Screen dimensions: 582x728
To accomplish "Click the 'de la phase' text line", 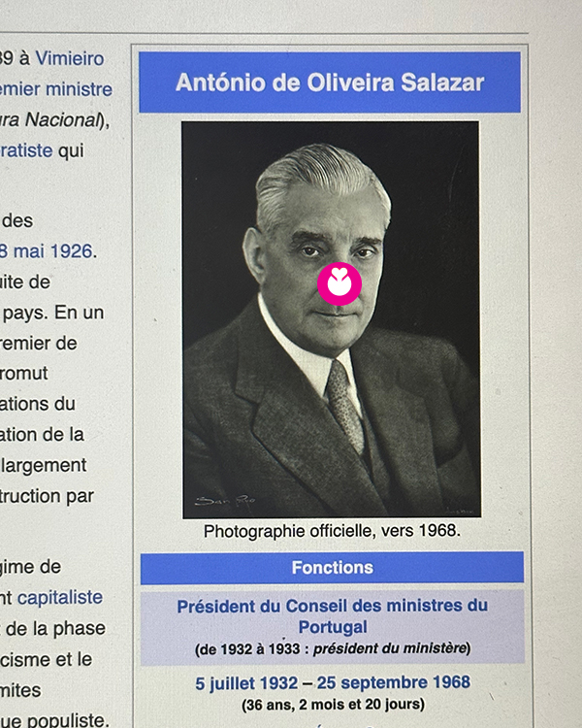I will coord(55,628).
